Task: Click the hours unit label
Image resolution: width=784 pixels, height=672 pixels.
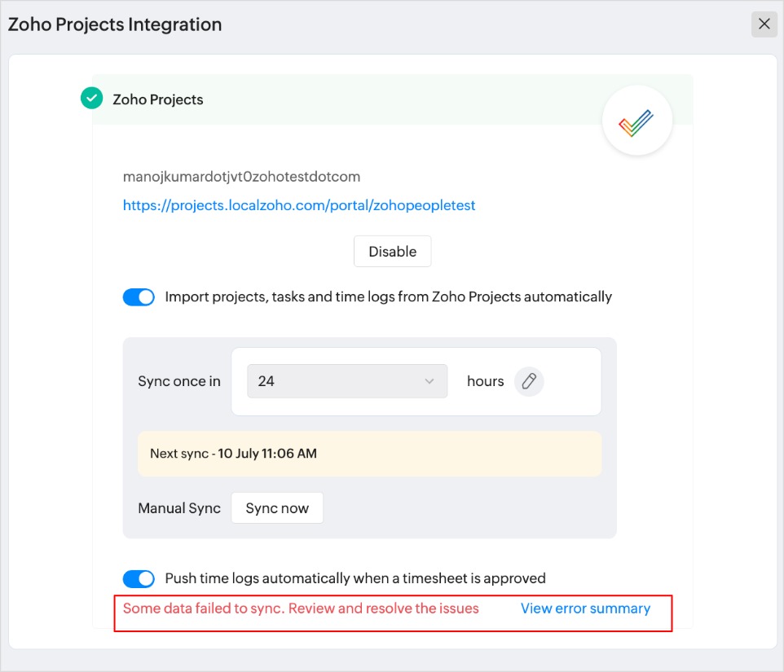Action: point(485,381)
